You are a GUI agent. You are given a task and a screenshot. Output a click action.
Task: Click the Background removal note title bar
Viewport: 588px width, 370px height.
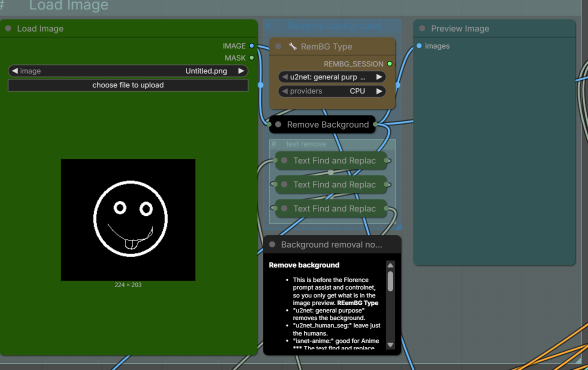332,244
